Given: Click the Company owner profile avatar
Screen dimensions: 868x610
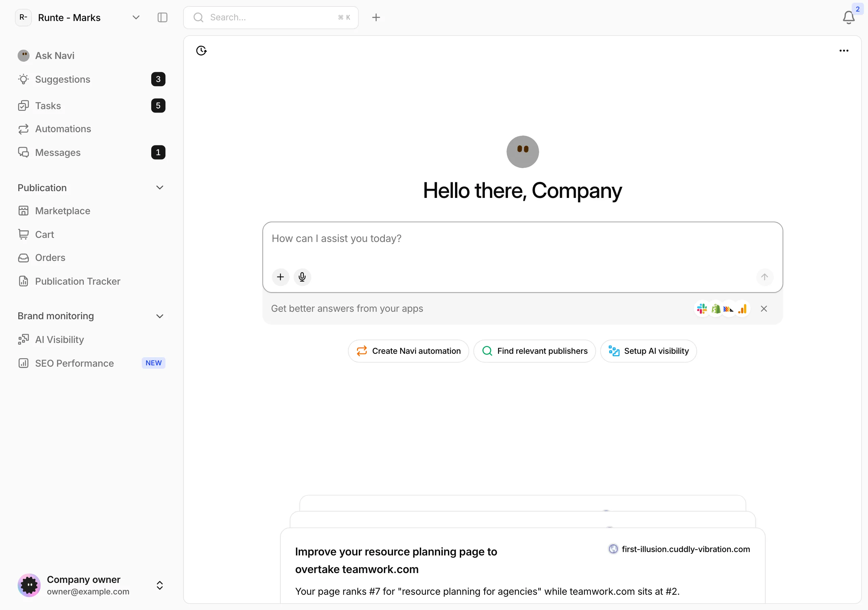Looking at the screenshot, I should point(29,586).
